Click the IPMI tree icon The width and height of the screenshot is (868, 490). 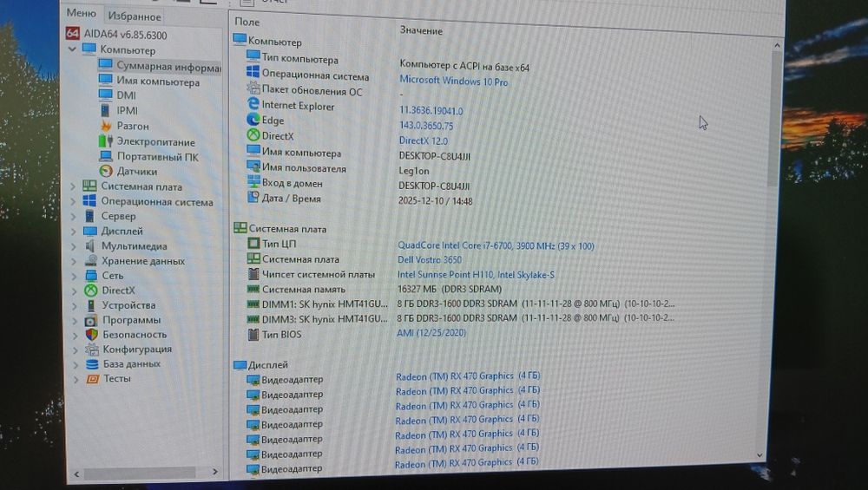[x=105, y=110]
